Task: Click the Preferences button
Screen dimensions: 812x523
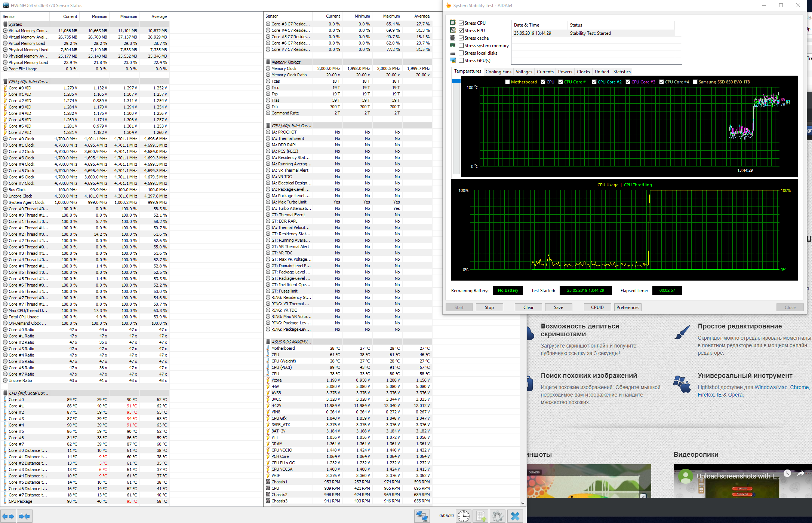Action: (628, 308)
